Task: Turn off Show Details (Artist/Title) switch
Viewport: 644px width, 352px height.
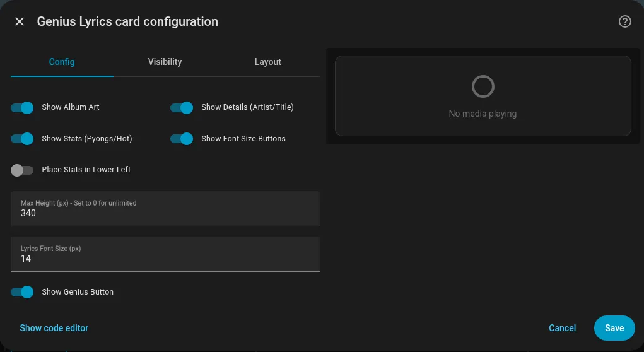Action: pyautogui.click(x=182, y=108)
